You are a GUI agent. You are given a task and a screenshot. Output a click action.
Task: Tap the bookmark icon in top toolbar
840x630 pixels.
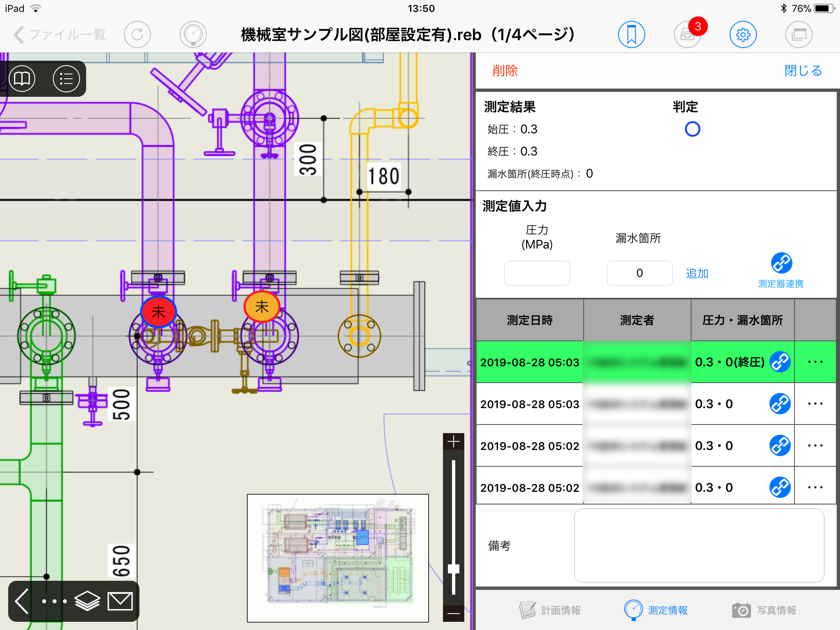[x=631, y=34]
